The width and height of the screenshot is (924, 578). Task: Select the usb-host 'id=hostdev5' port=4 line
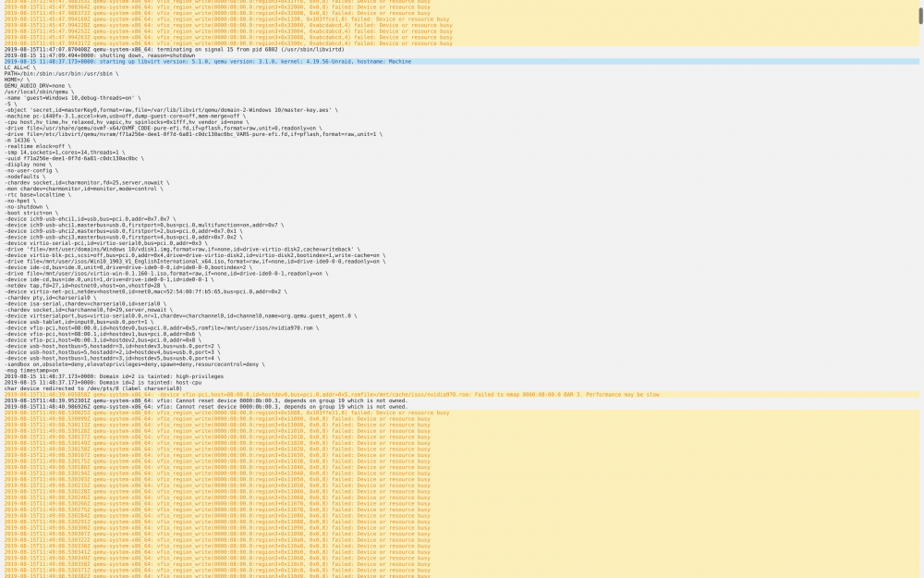[113, 358]
